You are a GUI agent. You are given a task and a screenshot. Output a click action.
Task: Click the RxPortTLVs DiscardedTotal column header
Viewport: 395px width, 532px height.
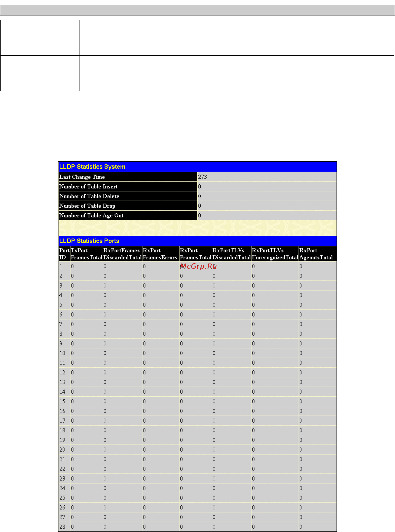pos(232,254)
